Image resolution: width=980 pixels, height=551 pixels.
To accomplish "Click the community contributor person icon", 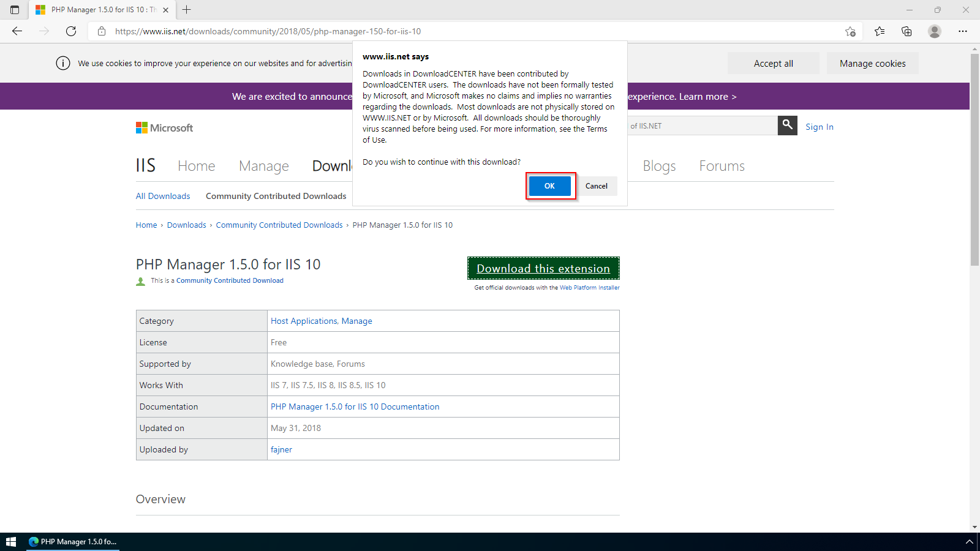I will (x=140, y=281).
